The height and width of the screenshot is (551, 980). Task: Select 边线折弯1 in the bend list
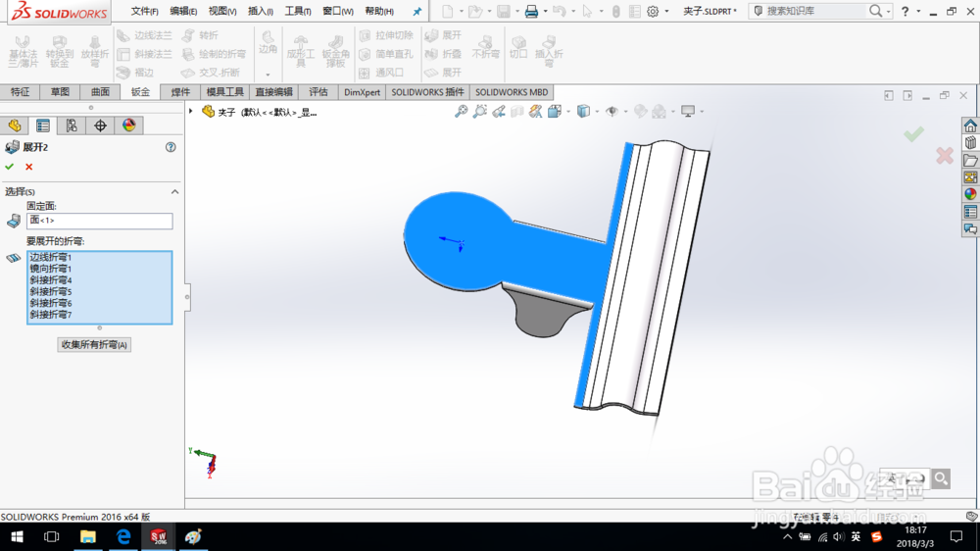pos(51,257)
